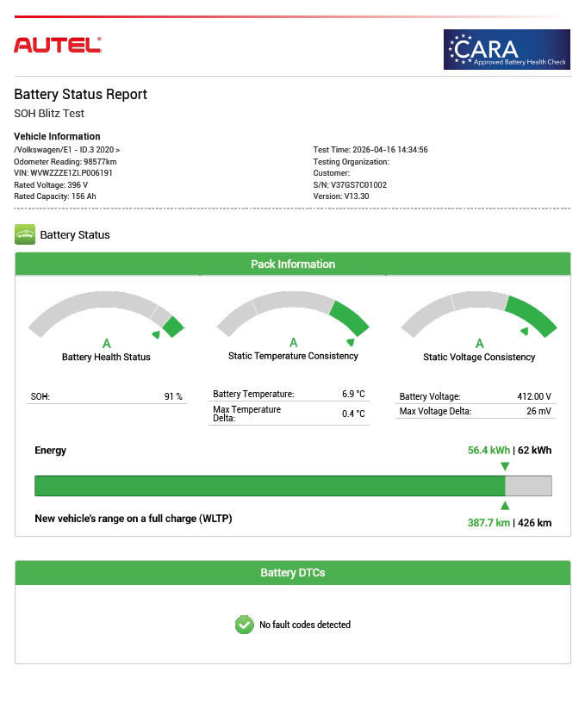Click the green check icon beside No fault codes

244,625
